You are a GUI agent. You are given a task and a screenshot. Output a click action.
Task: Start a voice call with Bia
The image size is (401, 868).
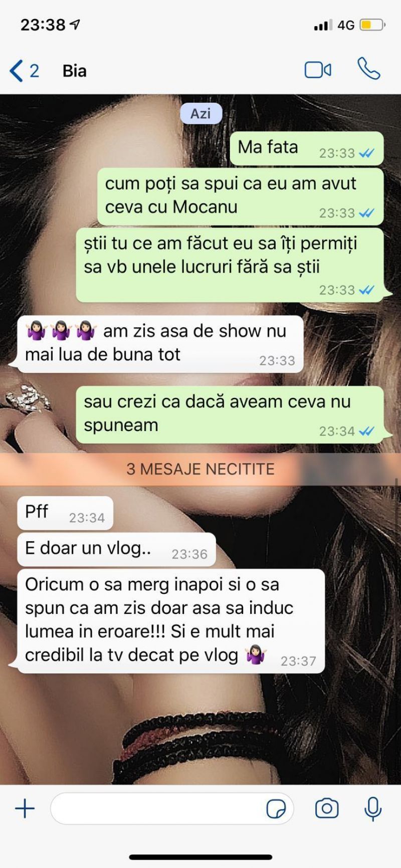click(368, 69)
